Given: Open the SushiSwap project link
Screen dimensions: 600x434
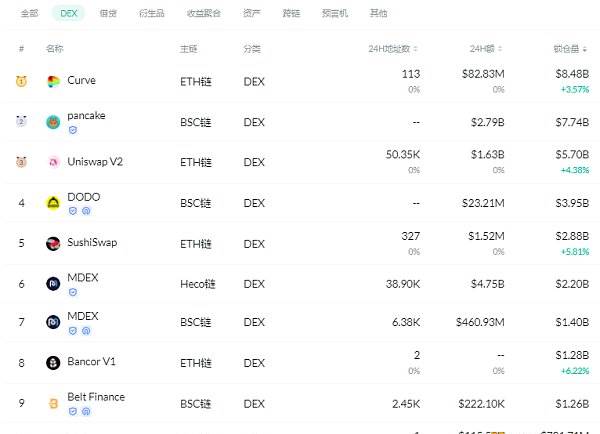Looking at the screenshot, I should pyautogui.click(x=92, y=242).
